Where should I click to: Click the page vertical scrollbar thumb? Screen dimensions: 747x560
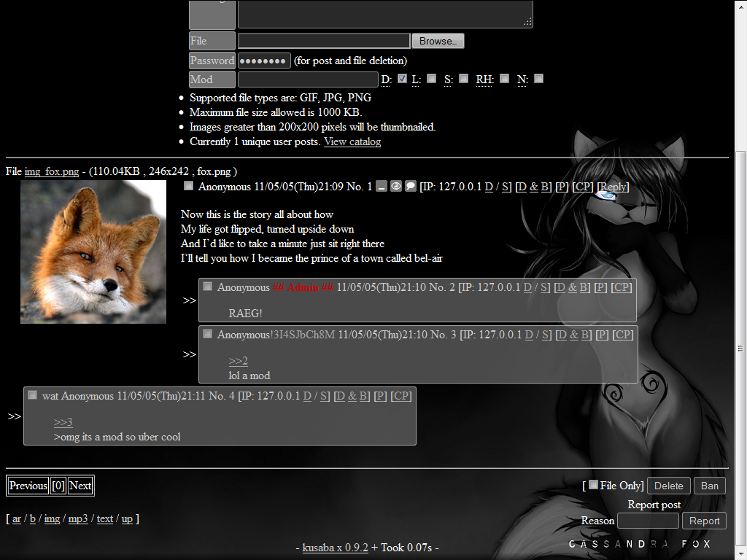click(740, 348)
